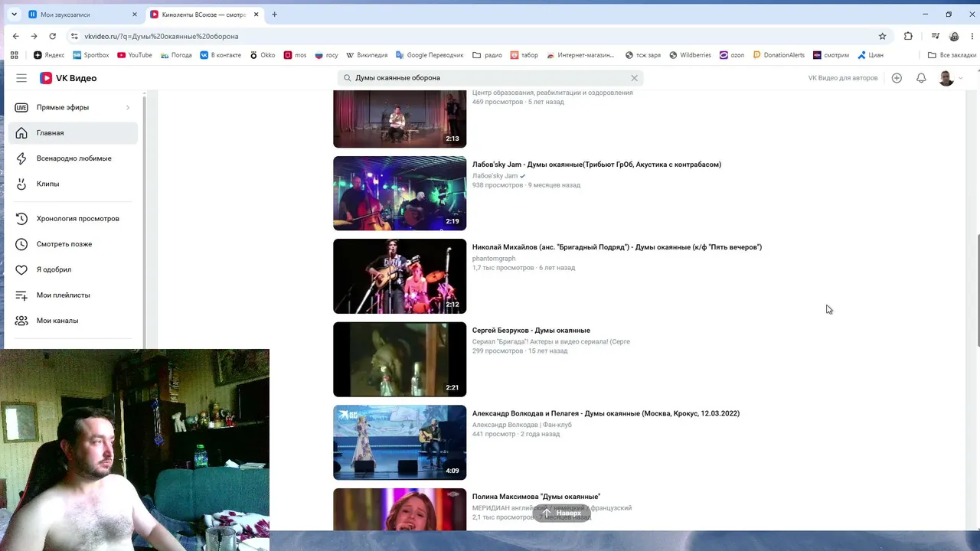Open a new browser tab
Screen dimensions: 980x551
274,15
